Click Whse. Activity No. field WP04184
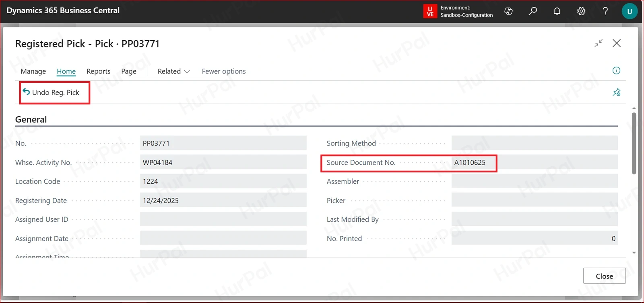The height and width of the screenshot is (303, 644). [x=223, y=162]
